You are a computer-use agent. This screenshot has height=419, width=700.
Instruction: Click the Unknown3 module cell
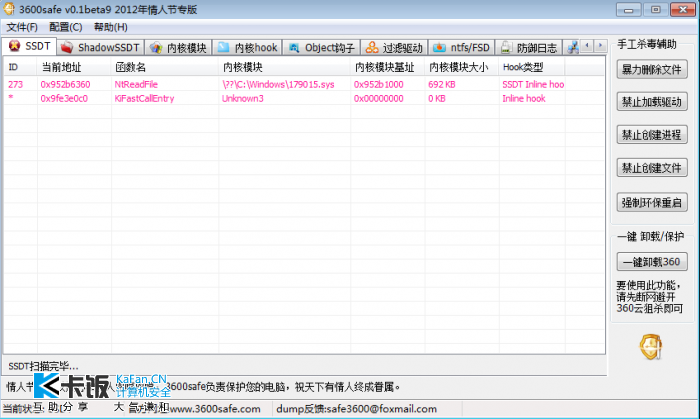tap(243, 99)
